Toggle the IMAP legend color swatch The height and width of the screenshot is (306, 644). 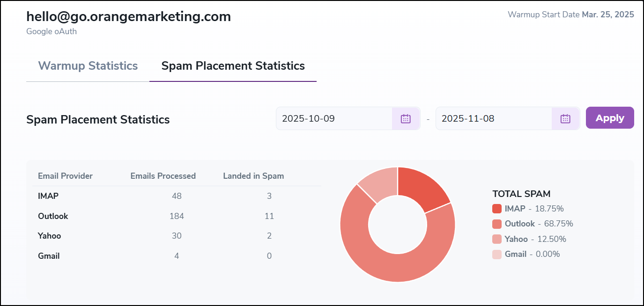497,209
